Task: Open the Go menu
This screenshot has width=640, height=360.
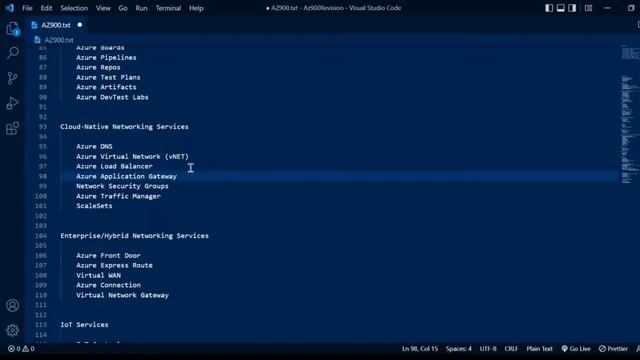Action: pyautogui.click(x=123, y=8)
